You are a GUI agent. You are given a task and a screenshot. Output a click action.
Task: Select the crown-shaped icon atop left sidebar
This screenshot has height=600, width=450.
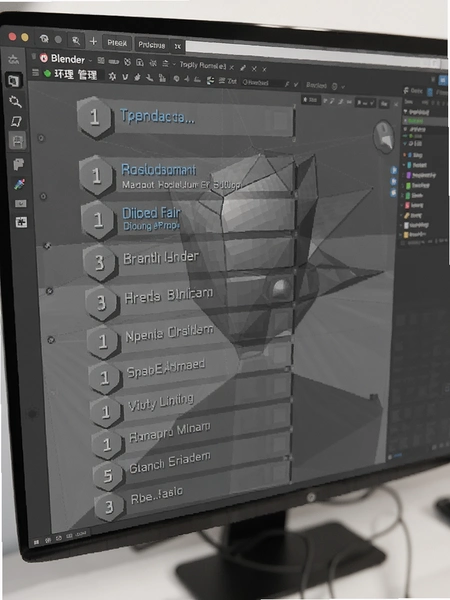click(x=13, y=59)
